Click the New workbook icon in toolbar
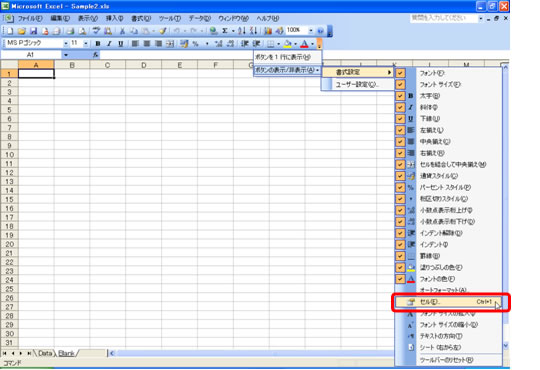 coord(10,31)
